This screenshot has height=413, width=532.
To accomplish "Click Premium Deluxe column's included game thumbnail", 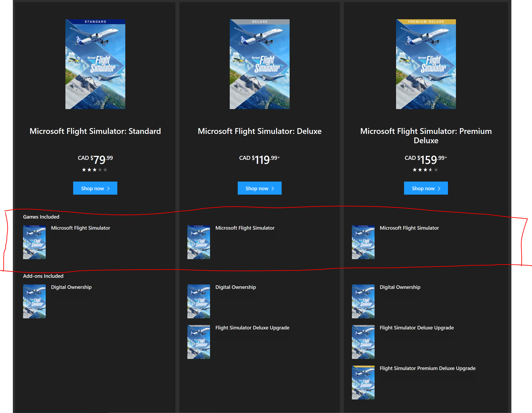I will [x=363, y=242].
